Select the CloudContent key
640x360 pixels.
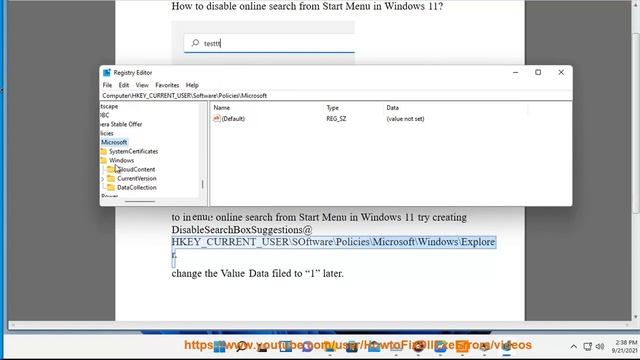pyautogui.click(x=136, y=169)
